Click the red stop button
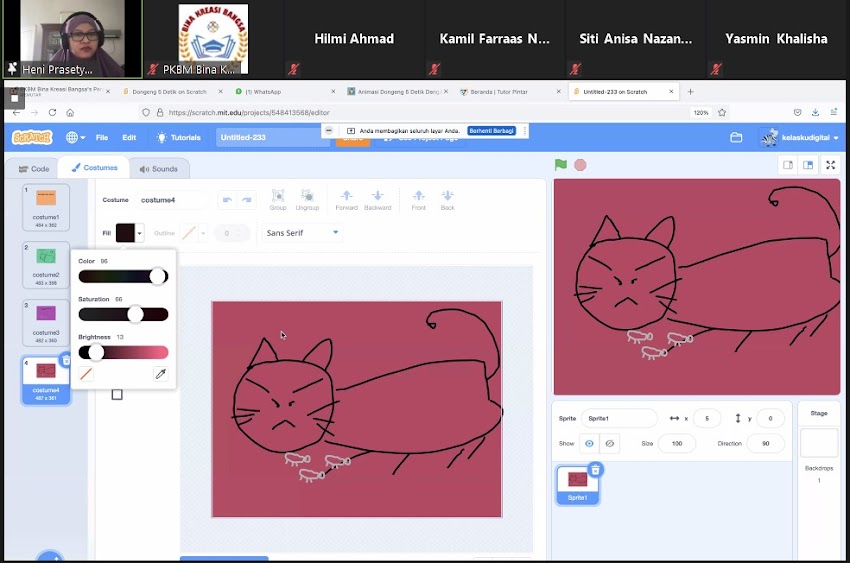This screenshot has height=563, width=850. click(x=580, y=165)
